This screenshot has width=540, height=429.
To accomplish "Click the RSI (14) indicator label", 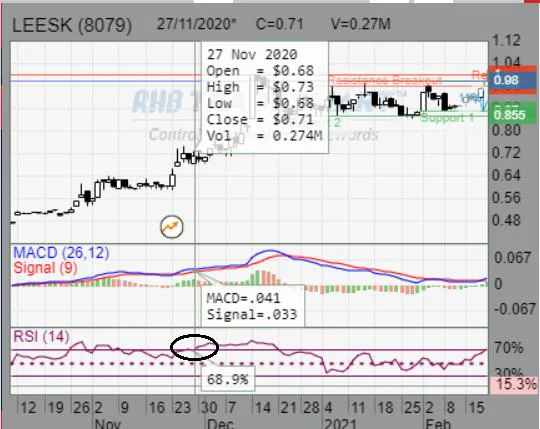I will [x=41, y=336].
